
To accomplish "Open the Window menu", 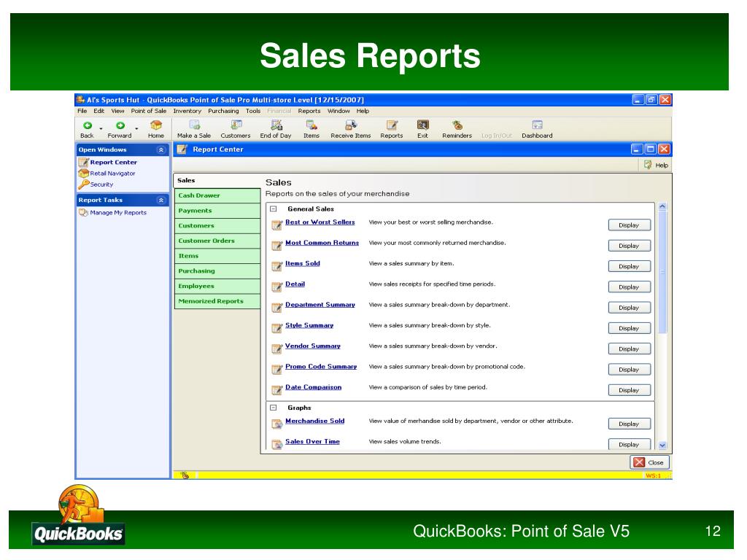I will coord(338,111).
